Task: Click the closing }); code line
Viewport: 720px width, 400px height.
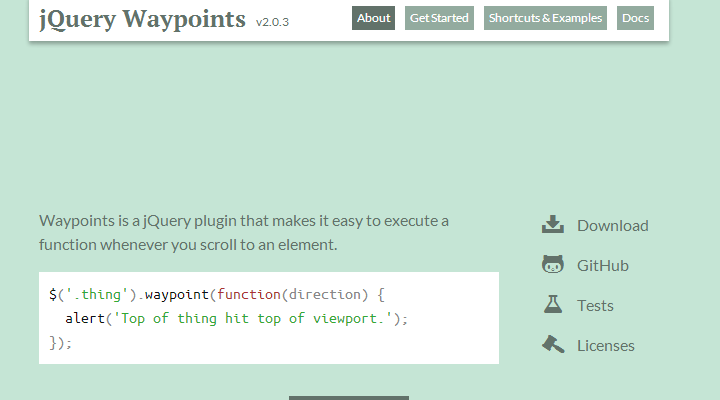Action: coord(61,343)
